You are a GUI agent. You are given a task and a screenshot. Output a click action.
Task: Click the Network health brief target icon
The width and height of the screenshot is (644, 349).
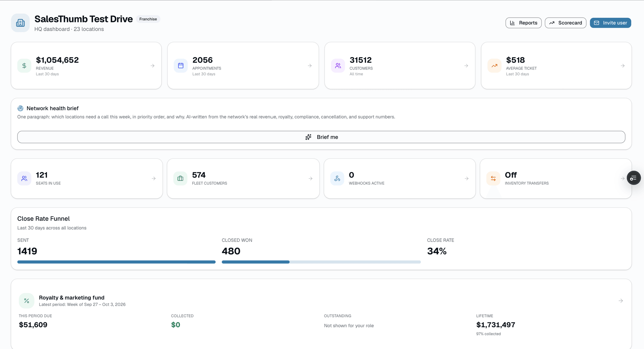[20, 108]
